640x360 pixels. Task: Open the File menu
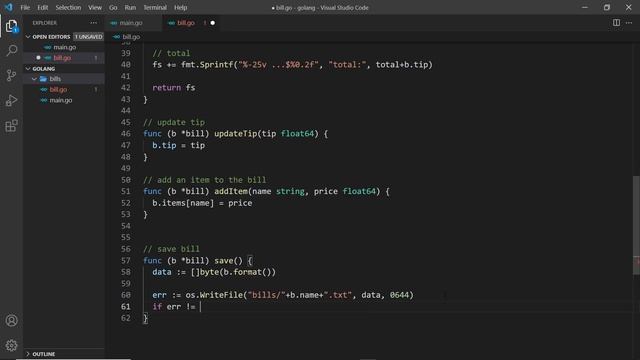(25, 7)
